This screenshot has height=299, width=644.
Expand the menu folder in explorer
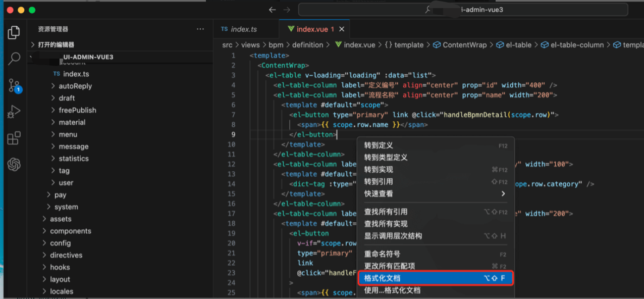68,134
